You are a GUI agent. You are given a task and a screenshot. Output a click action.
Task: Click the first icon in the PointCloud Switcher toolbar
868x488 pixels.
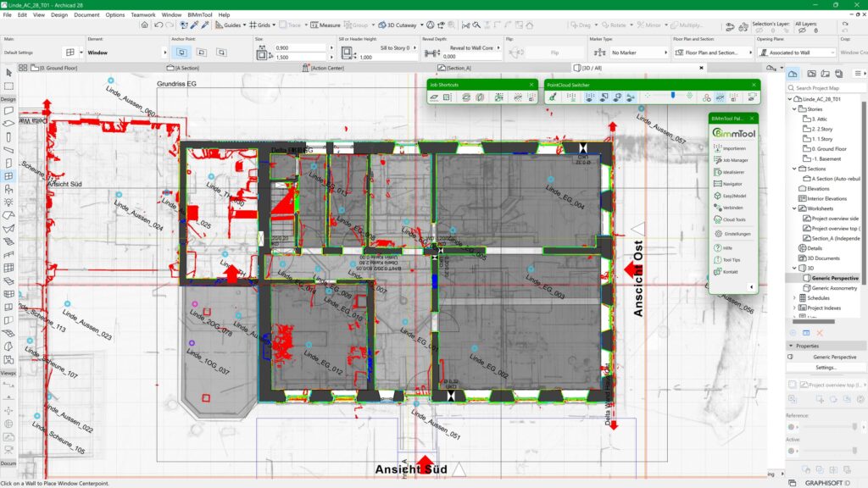[x=554, y=96]
